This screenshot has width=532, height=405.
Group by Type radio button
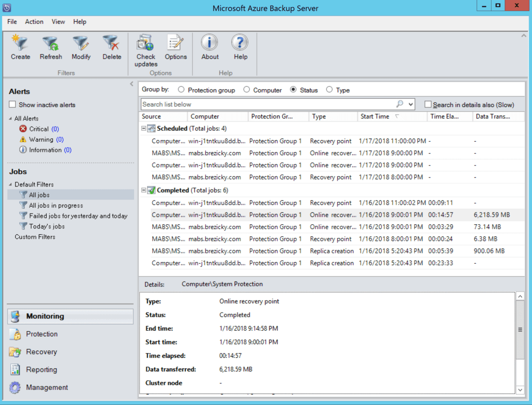pyautogui.click(x=329, y=89)
